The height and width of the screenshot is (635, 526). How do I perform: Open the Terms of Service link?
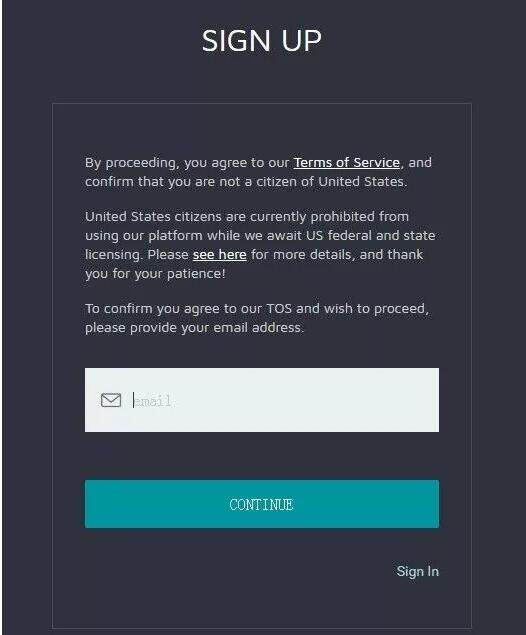pyautogui.click(x=347, y=162)
